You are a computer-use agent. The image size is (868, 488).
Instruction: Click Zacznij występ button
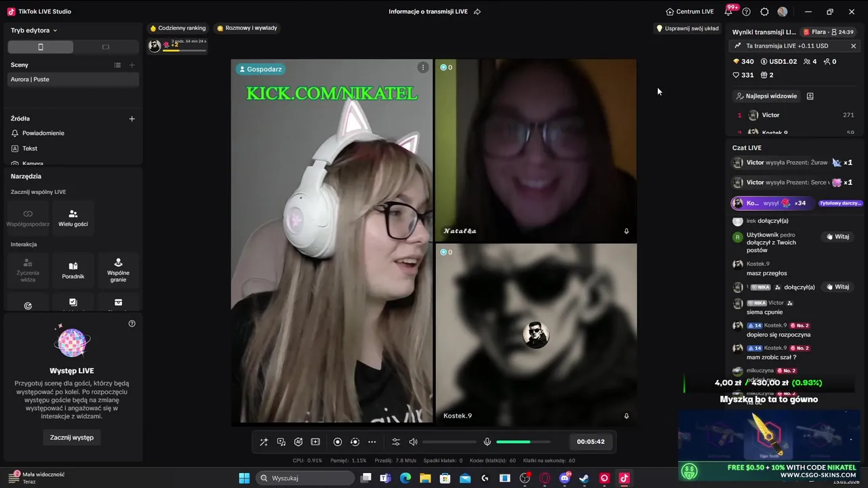click(x=72, y=437)
